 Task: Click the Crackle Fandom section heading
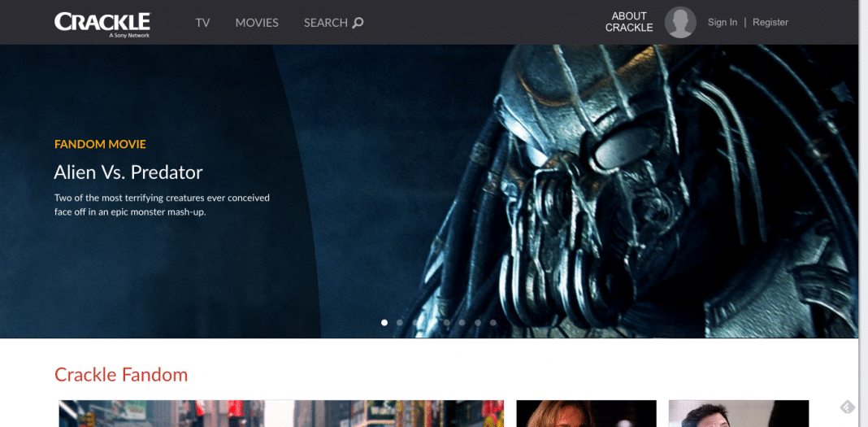[x=121, y=375]
